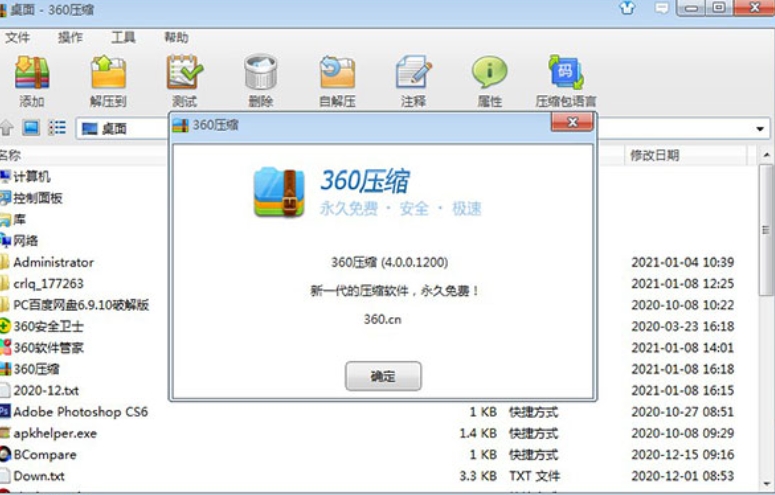
Task: Choose the 自解压 (Self-extract) tool
Action: [337, 82]
